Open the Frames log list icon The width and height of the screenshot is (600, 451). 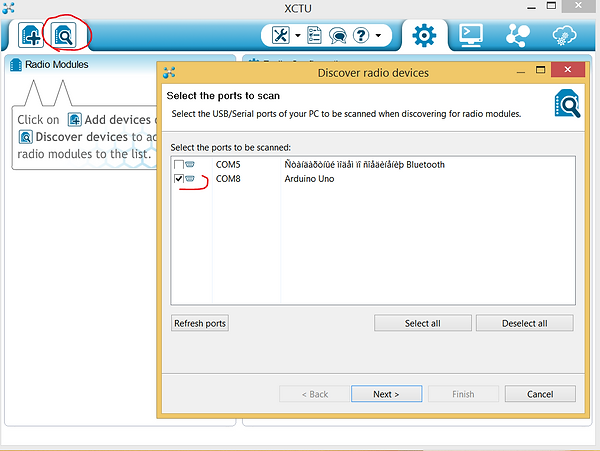coord(314,36)
